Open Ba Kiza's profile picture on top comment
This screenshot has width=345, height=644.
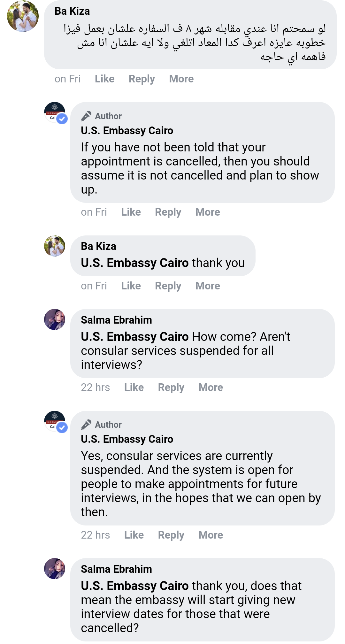click(23, 16)
